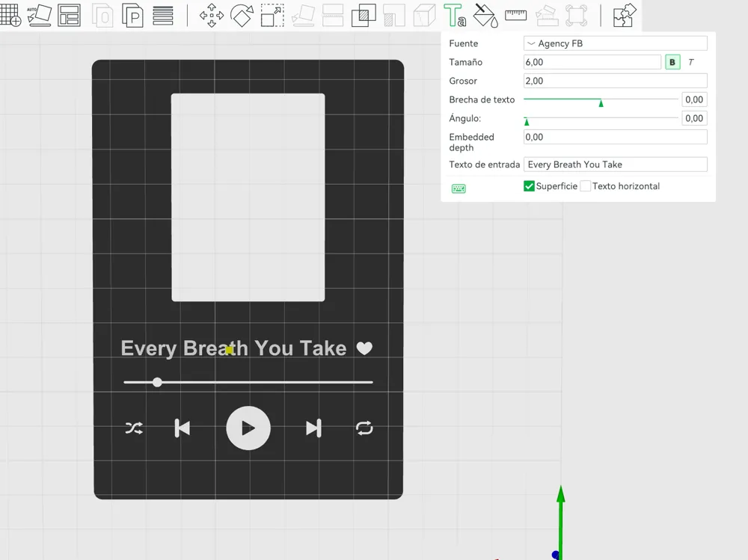
Task: Toggle Bold text style
Action: point(672,62)
